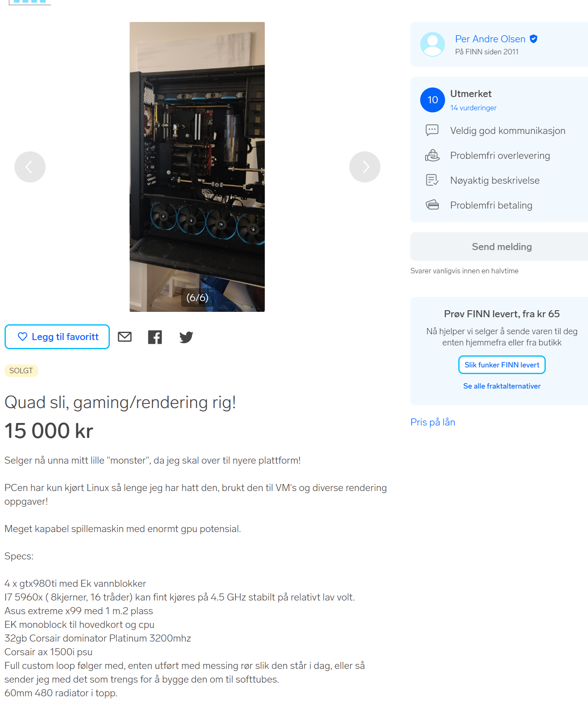Open Slik funker FINN levert
The width and height of the screenshot is (588, 705).
click(x=502, y=365)
